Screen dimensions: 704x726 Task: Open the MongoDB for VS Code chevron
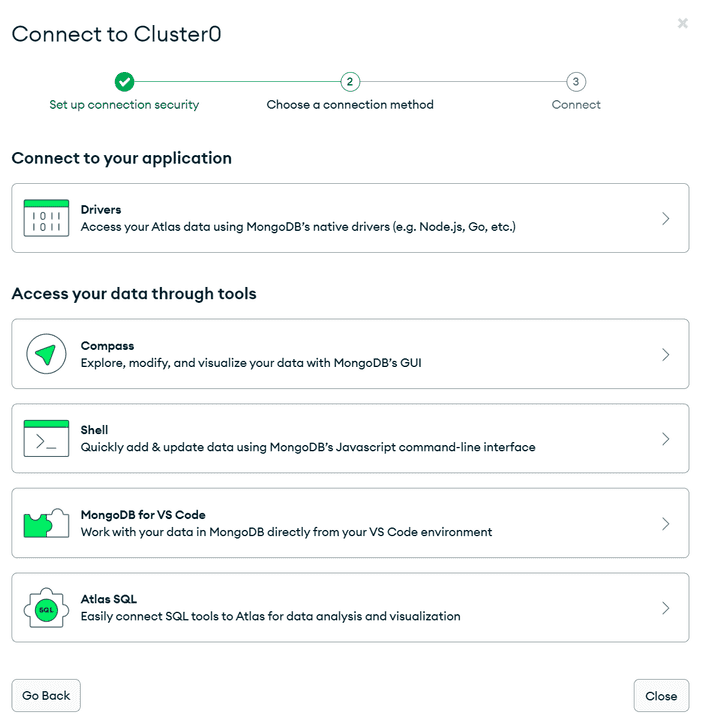point(666,523)
